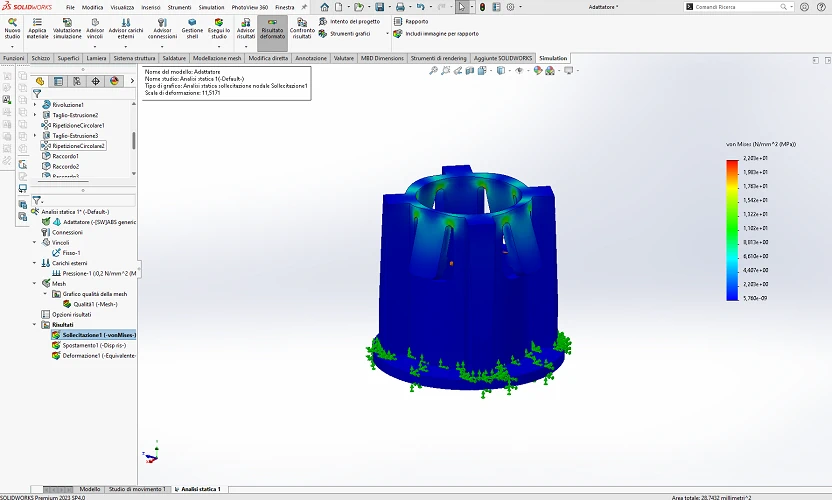The height and width of the screenshot is (500, 832).
Task: Select the Sollecitazione1 von Mises plot
Action: click(x=92, y=335)
